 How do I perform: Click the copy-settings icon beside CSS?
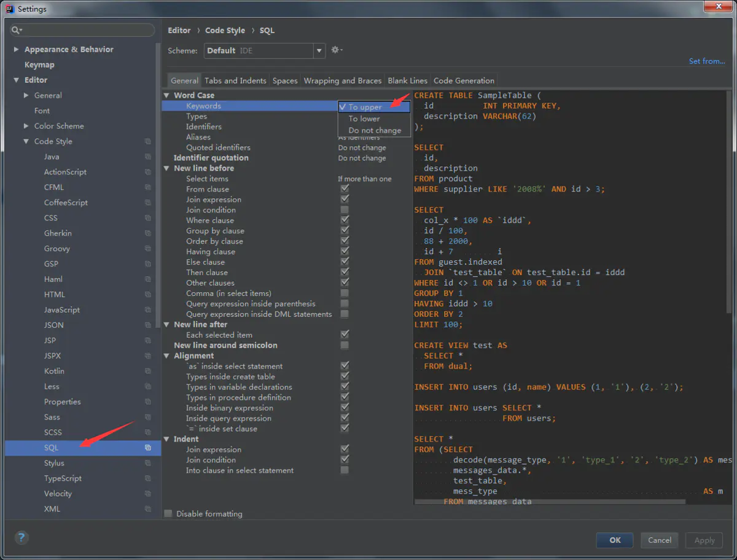point(147,218)
